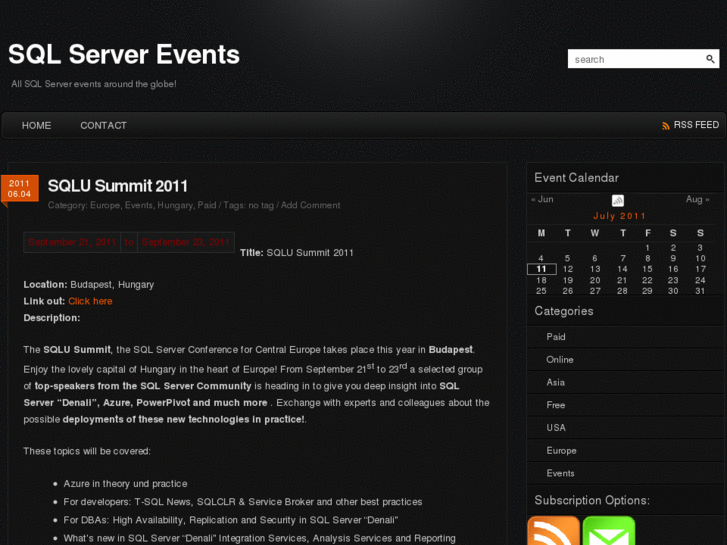
Task: Open the Asia category in sidebar
Action: pyautogui.click(x=555, y=382)
